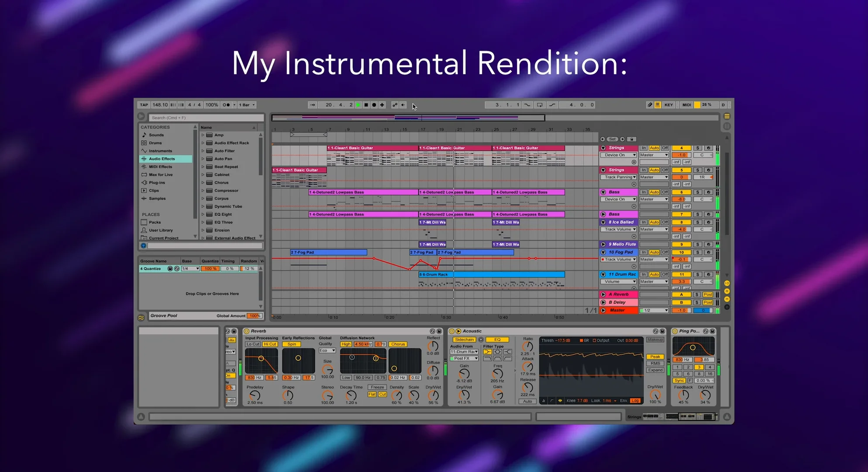
Task: Click the browser search field
Action: 207,118
